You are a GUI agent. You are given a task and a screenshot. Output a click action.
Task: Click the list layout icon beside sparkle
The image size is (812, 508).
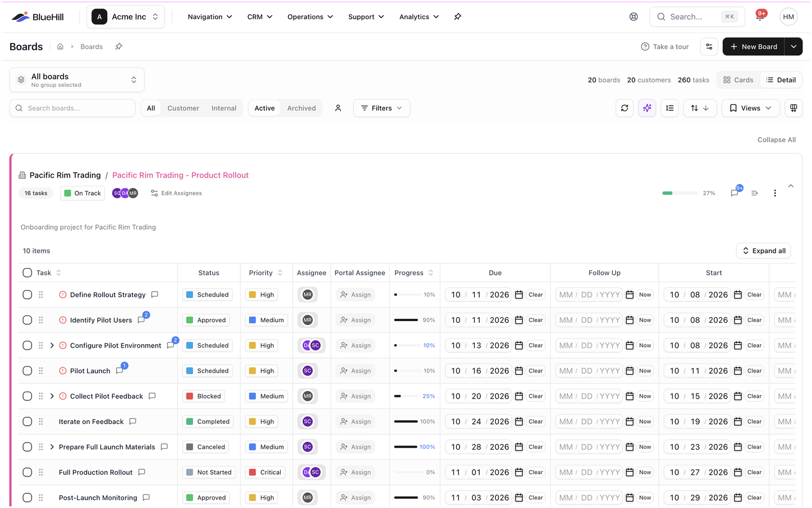click(x=670, y=108)
